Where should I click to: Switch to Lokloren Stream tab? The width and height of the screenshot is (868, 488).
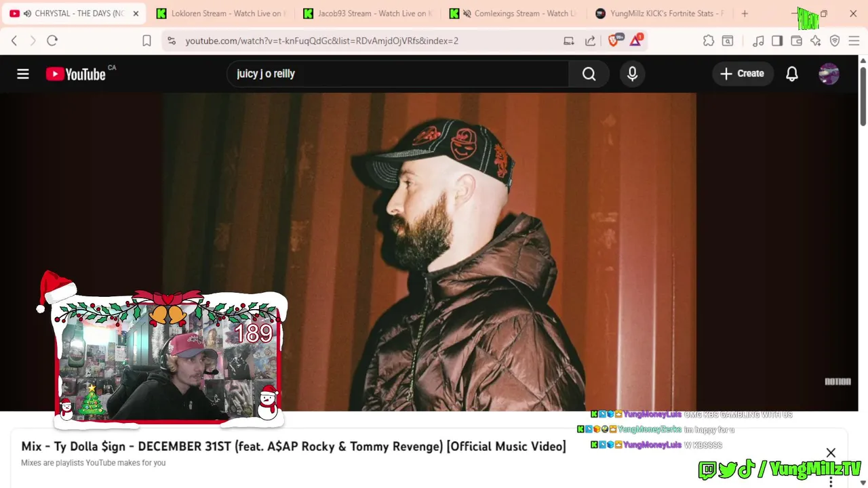click(x=221, y=14)
